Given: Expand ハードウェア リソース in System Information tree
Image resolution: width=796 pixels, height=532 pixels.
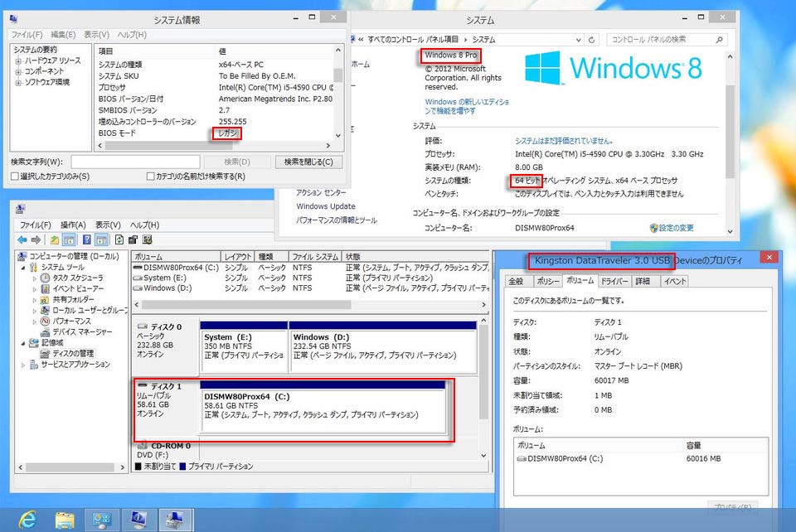Looking at the screenshot, I should 18,60.
